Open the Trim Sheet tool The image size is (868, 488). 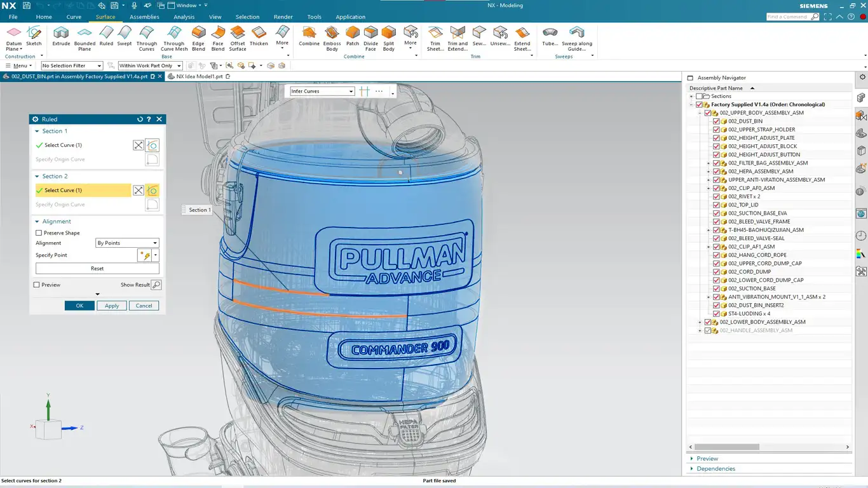pos(435,38)
